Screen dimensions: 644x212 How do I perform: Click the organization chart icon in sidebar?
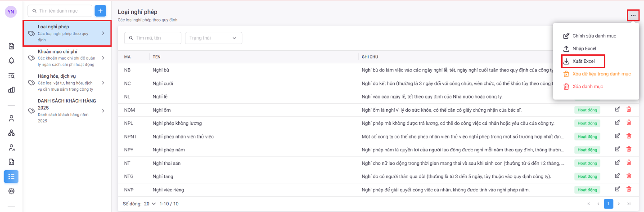(11, 133)
